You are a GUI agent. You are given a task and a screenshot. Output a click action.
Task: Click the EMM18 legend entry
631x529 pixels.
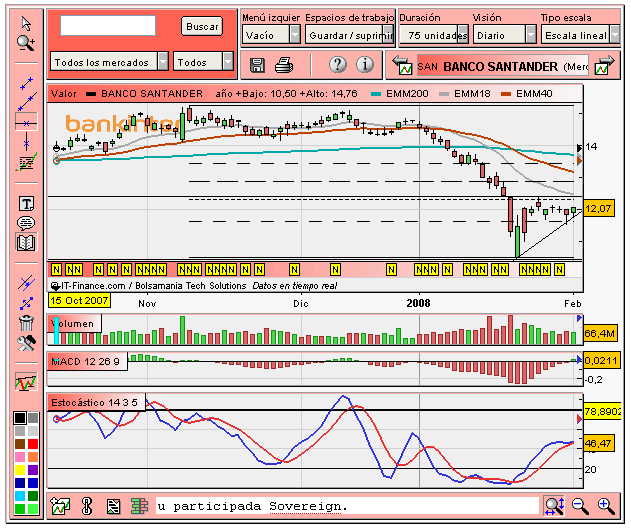coord(465,94)
